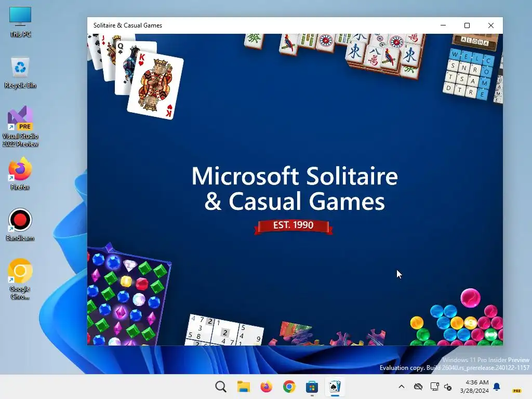Open the This PC desktop icon
532x399 pixels.
point(20,21)
